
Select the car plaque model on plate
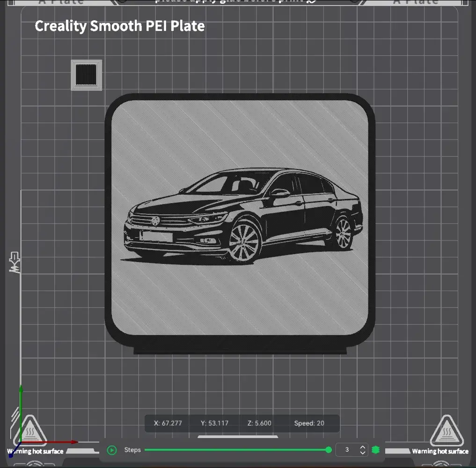(240, 224)
